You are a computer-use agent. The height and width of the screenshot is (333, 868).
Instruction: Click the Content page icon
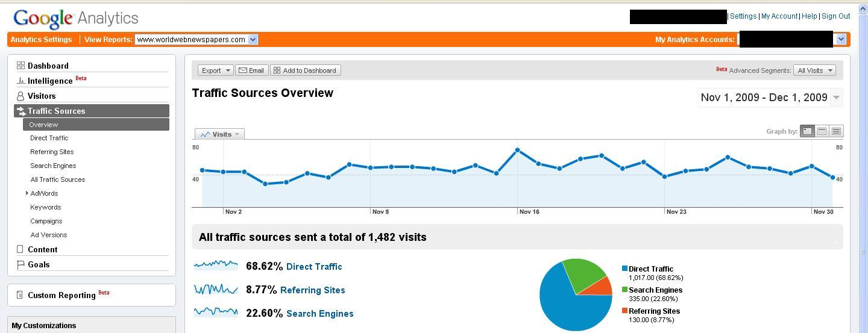(20, 249)
